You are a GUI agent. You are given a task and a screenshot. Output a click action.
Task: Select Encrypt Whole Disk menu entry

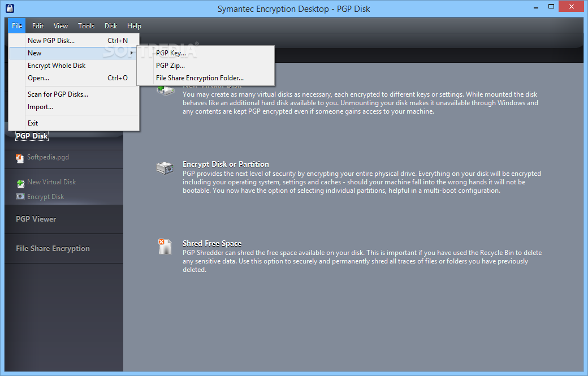[74, 66]
